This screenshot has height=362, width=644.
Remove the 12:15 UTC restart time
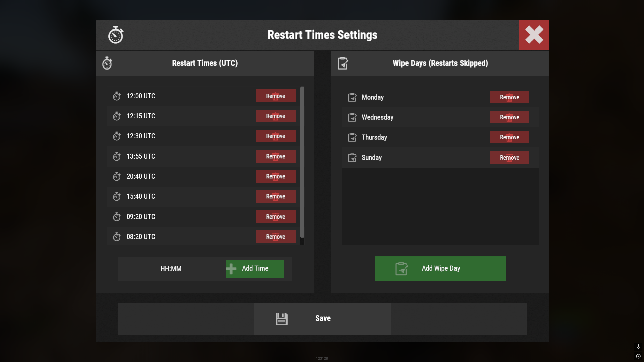click(x=275, y=116)
